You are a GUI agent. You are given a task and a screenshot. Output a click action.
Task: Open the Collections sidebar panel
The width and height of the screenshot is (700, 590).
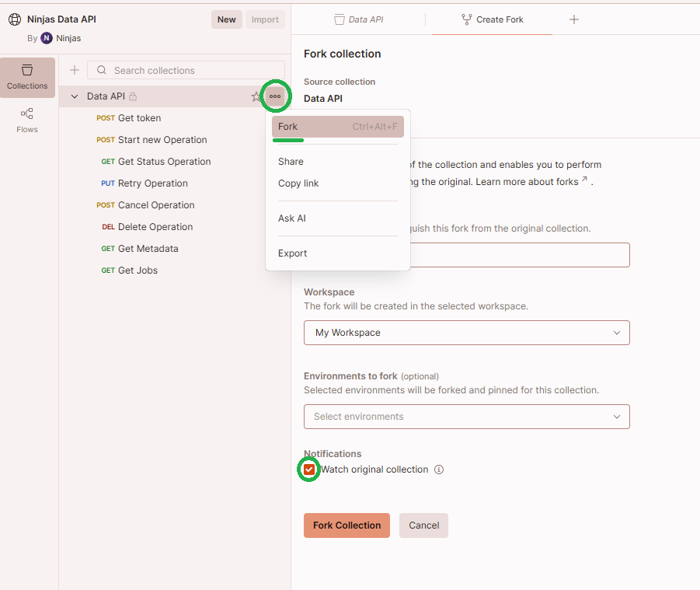[x=26, y=77]
